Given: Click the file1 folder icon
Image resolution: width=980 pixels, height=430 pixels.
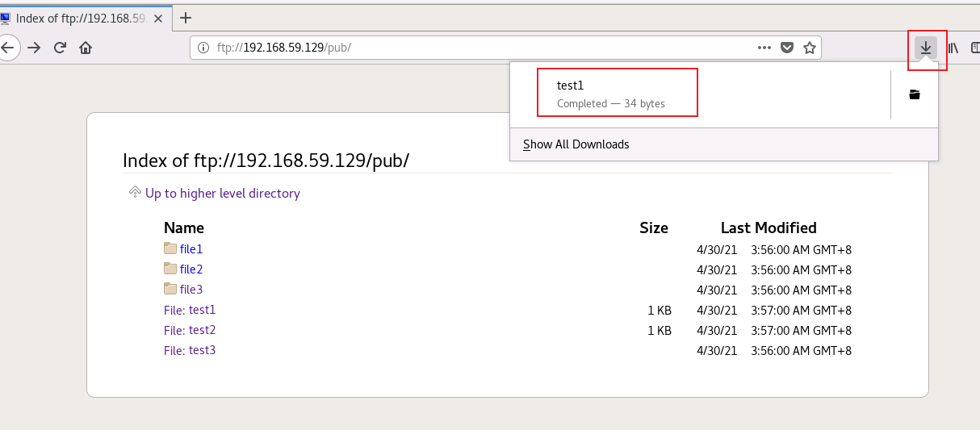Looking at the screenshot, I should click(x=170, y=248).
